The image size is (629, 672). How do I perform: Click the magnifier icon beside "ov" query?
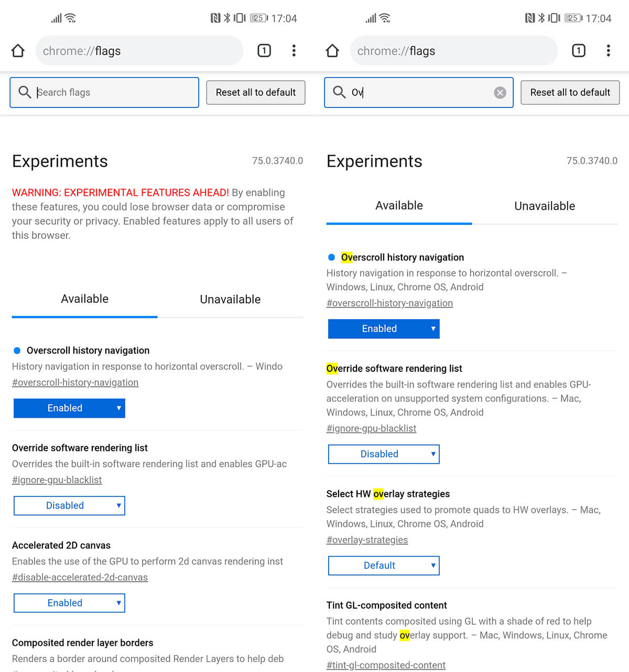[x=339, y=92]
